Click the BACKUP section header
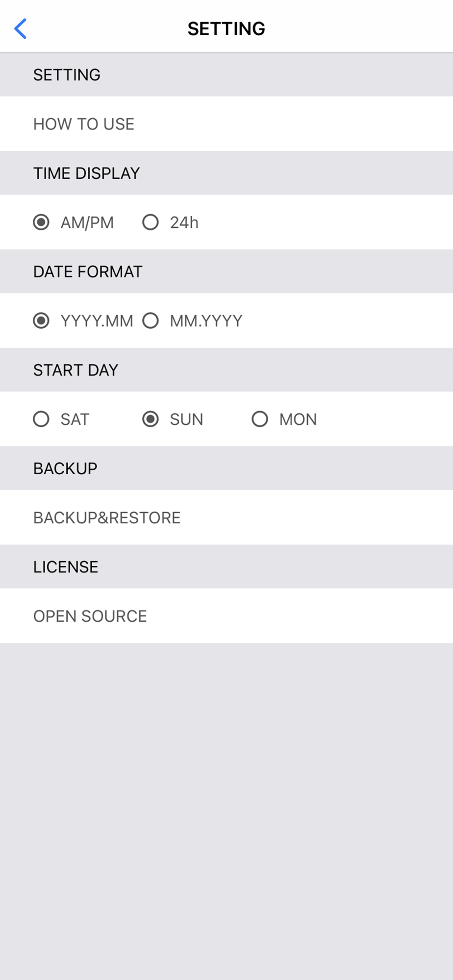453x980 pixels. click(226, 468)
